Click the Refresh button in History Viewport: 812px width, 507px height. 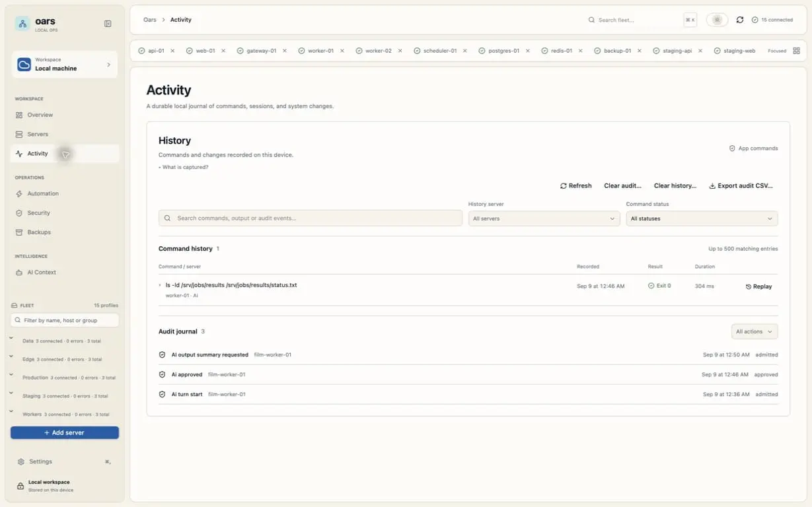575,186
